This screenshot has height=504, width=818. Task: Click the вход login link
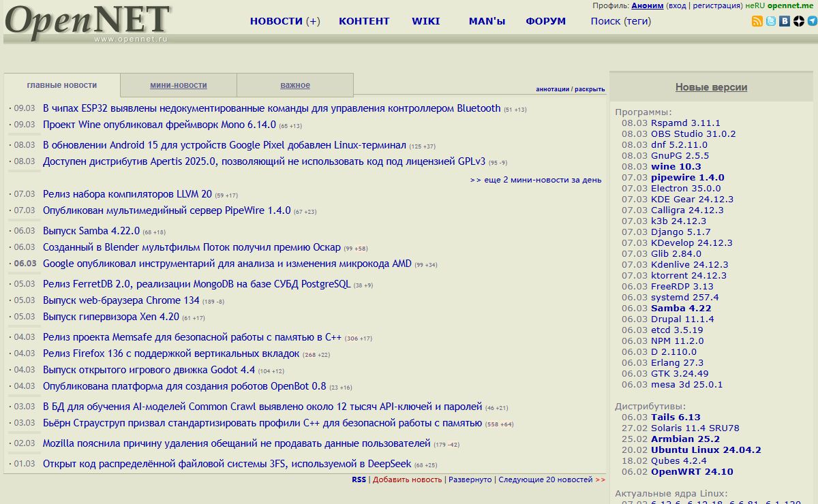click(677, 5)
